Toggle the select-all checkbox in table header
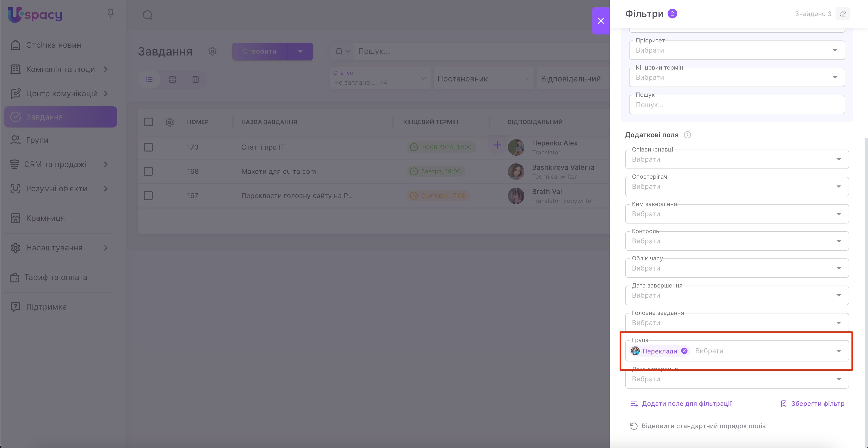Viewport: 868px width, 448px height. [x=148, y=122]
